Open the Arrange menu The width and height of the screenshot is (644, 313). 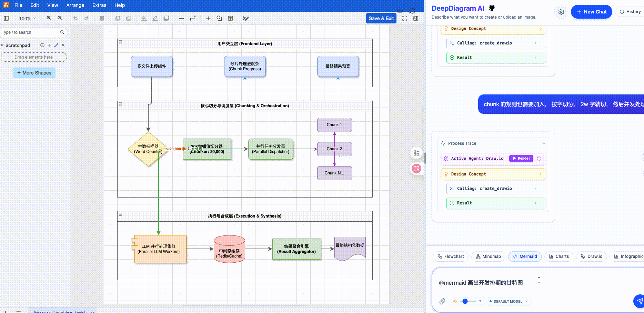click(75, 5)
